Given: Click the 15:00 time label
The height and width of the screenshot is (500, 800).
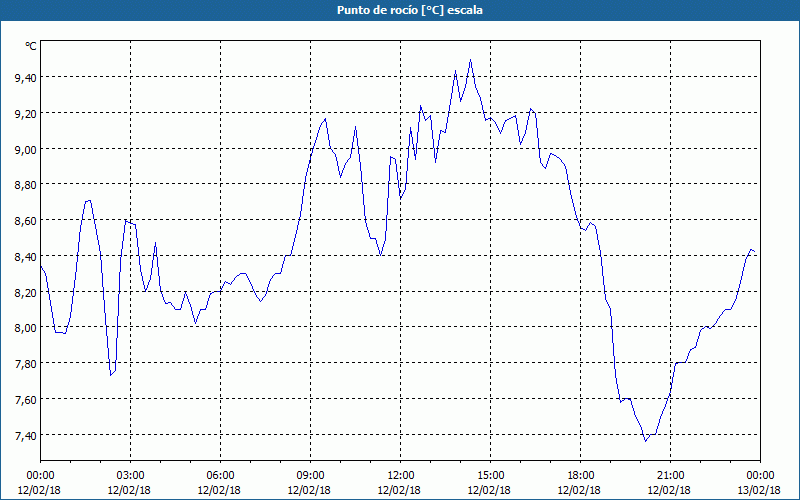Looking at the screenshot, I should coord(490,476).
